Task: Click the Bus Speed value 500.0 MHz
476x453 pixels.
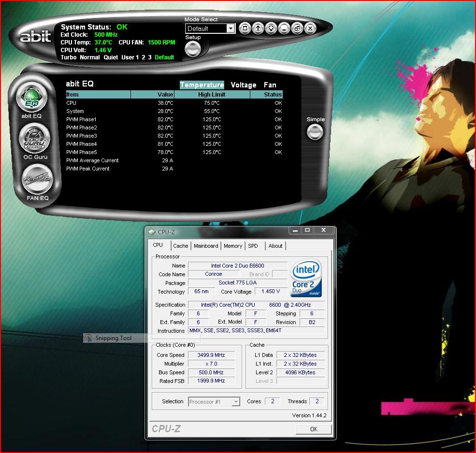Action: coord(211,372)
